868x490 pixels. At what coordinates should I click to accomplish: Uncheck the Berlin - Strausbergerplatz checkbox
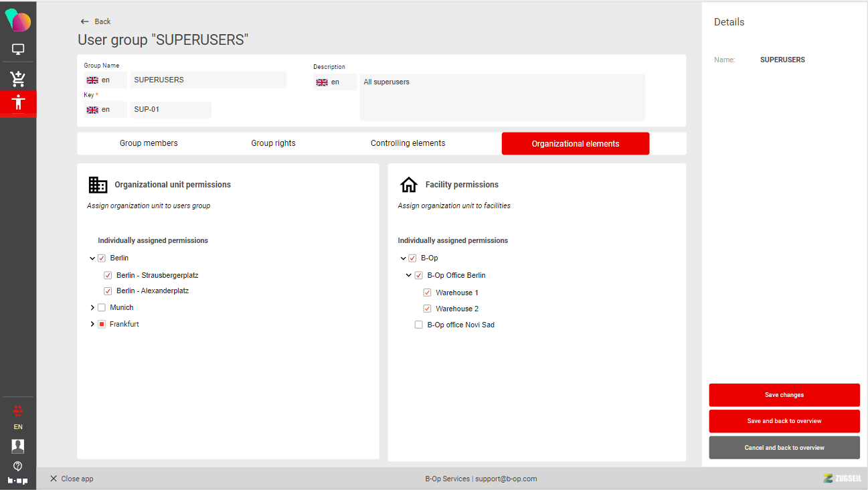[108, 275]
